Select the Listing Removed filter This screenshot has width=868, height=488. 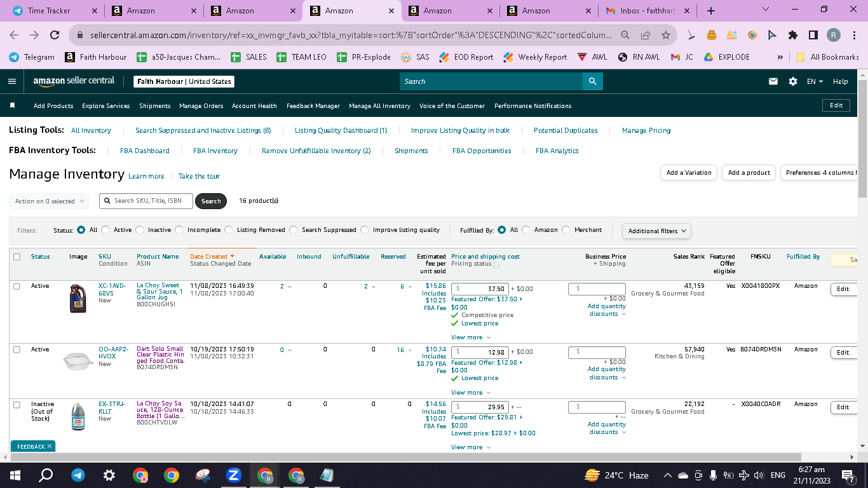tap(229, 230)
